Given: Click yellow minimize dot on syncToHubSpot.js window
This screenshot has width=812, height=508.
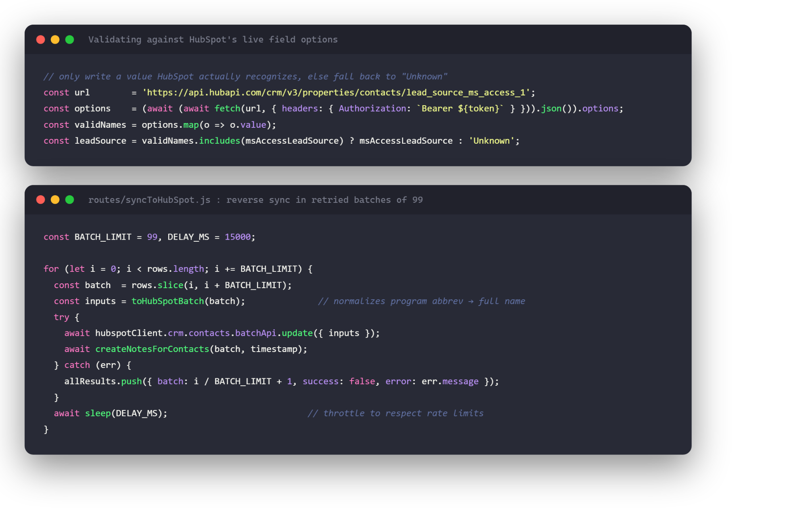Looking at the screenshot, I should click(55, 200).
